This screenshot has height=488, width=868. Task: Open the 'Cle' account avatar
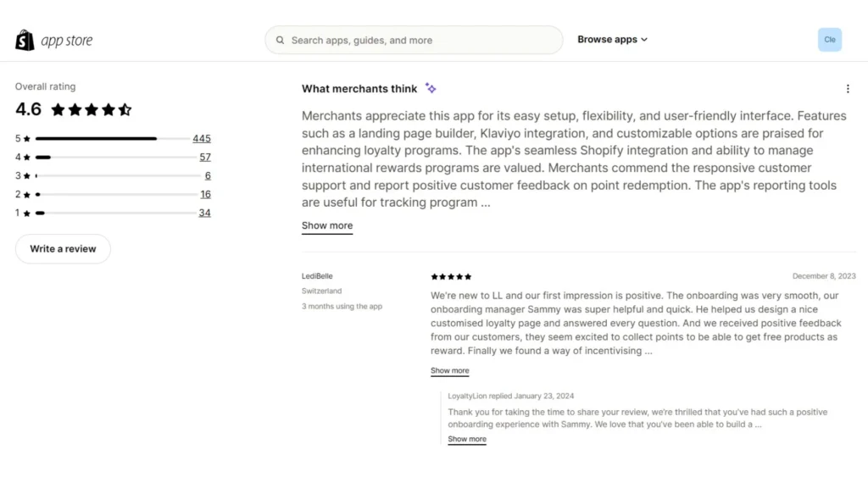(829, 39)
